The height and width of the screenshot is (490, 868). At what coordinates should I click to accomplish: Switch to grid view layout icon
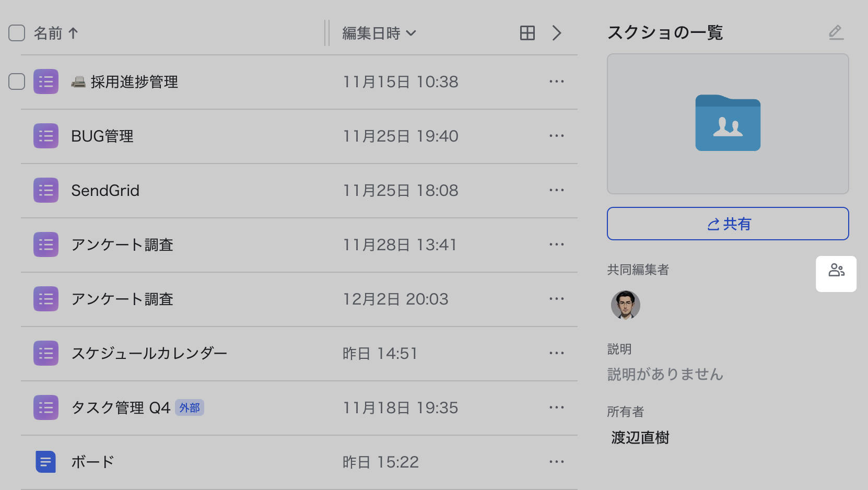527,33
